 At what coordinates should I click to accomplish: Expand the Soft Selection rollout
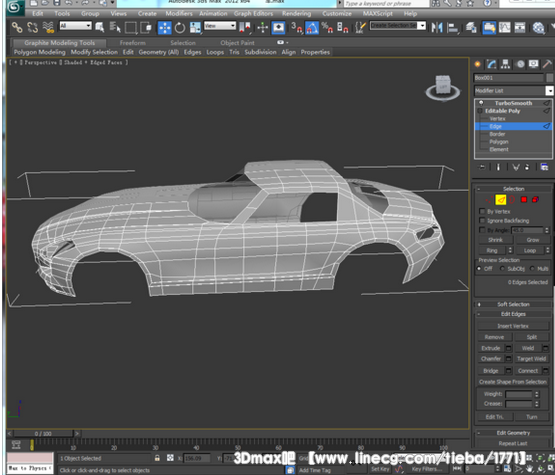pos(513,304)
